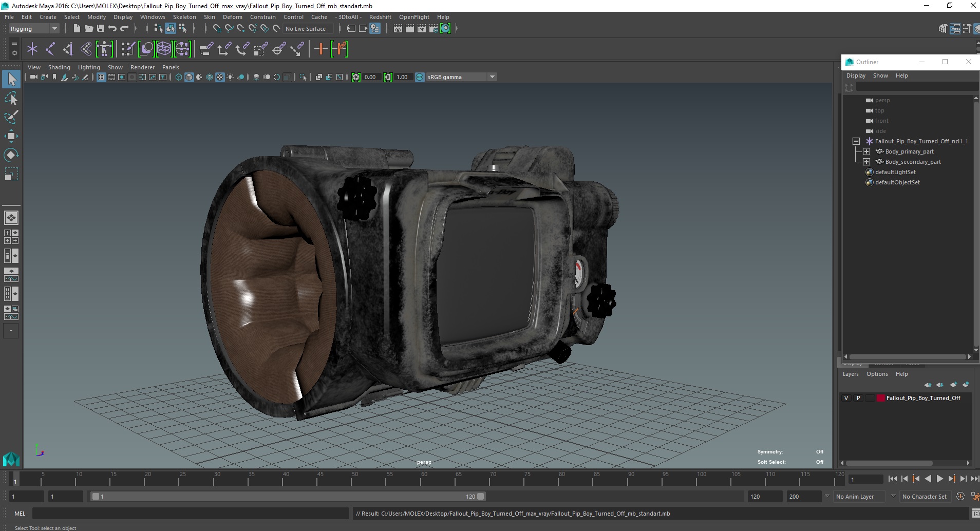Open the No Character Set dropdown
Viewport: 980px width, 531px height.
click(x=926, y=497)
